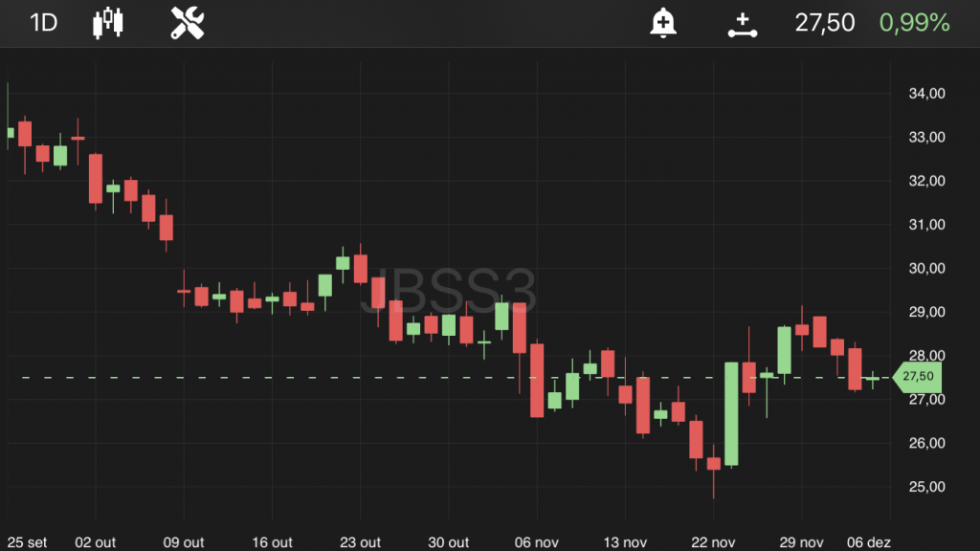This screenshot has width=980, height=551.
Task: Click the 29,00 price axis label
Action: (x=926, y=313)
